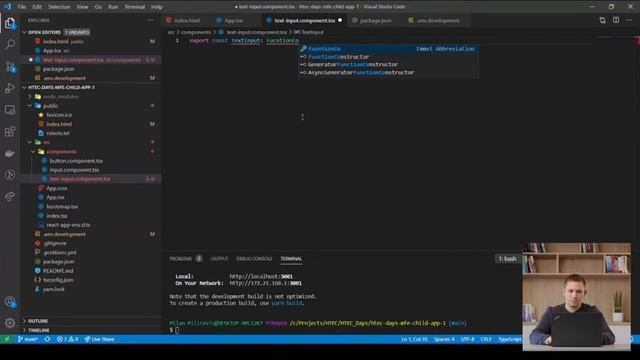Image resolution: width=640 pixels, height=360 pixels.
Task: Select the Terminal panel tab
Action: pos(291,259)
